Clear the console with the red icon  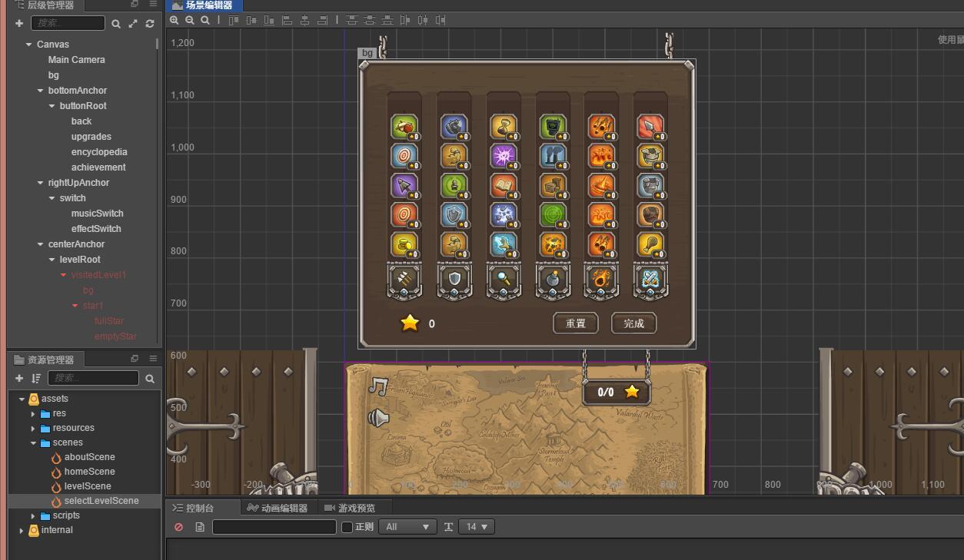click(179, 527)
